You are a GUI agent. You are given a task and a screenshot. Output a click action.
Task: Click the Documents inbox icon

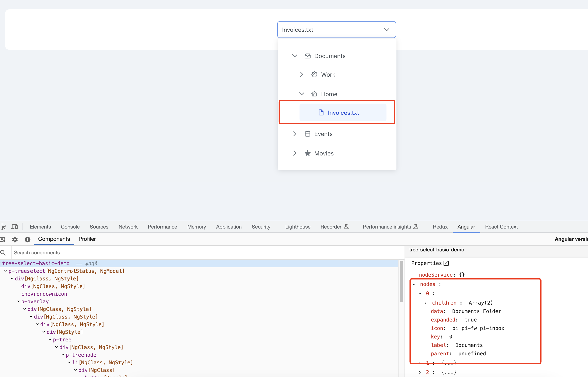pos(307,55)
